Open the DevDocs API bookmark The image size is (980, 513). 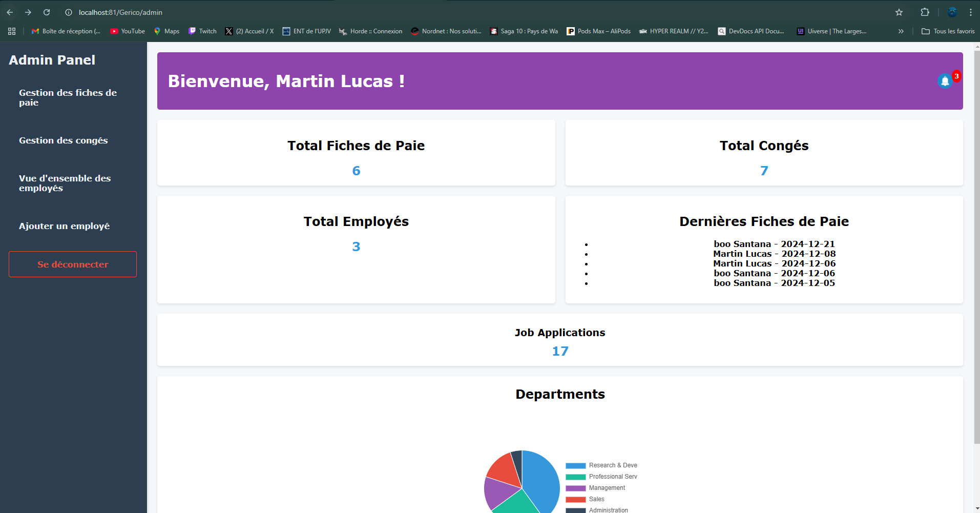751,31
